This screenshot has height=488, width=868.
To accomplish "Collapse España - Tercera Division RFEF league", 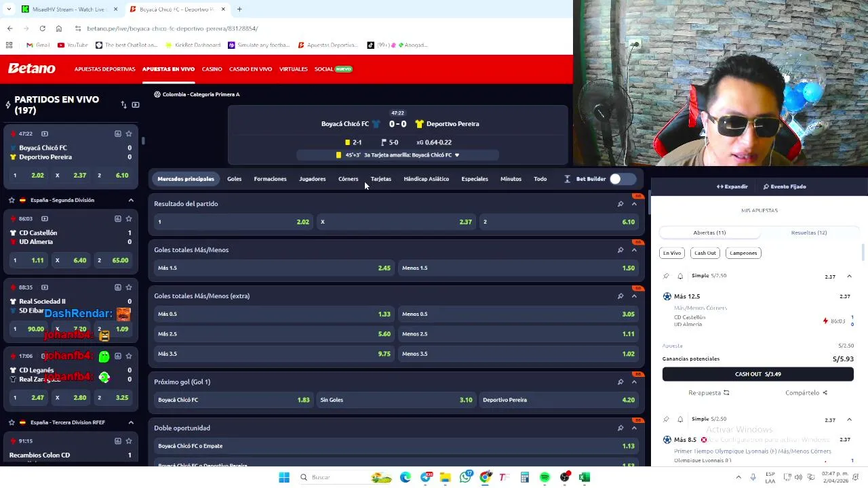I will [131, 422].
